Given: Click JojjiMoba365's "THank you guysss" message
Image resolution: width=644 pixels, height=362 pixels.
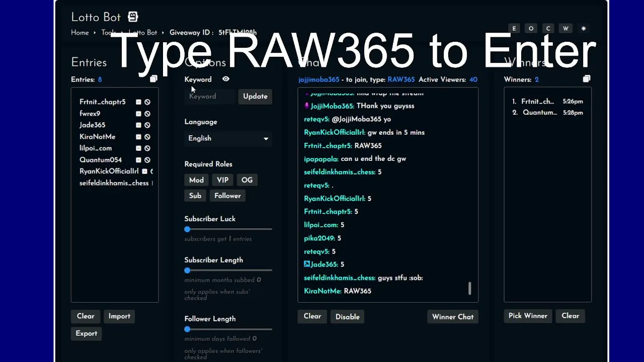Looking at the screenshot, I should (x=359, y=106).
